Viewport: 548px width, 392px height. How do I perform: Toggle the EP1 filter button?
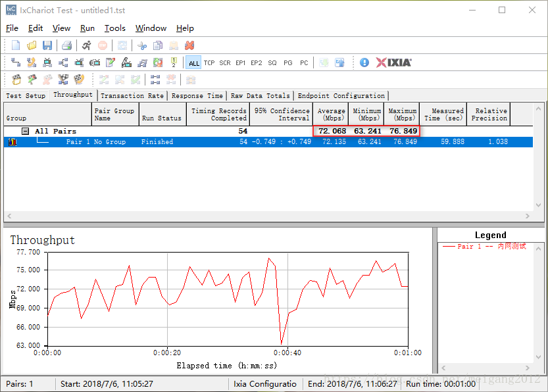coord(241,63)
